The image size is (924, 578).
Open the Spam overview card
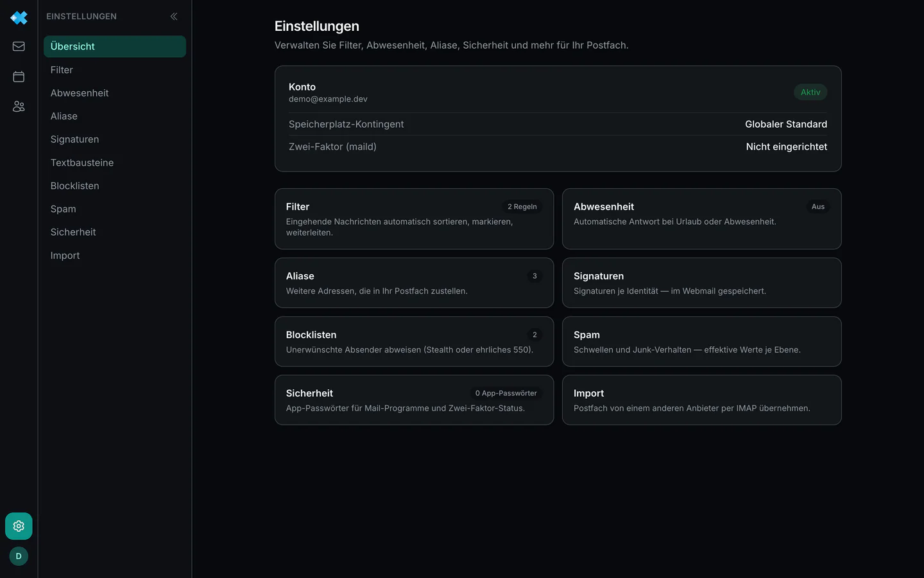click(701, 342)
